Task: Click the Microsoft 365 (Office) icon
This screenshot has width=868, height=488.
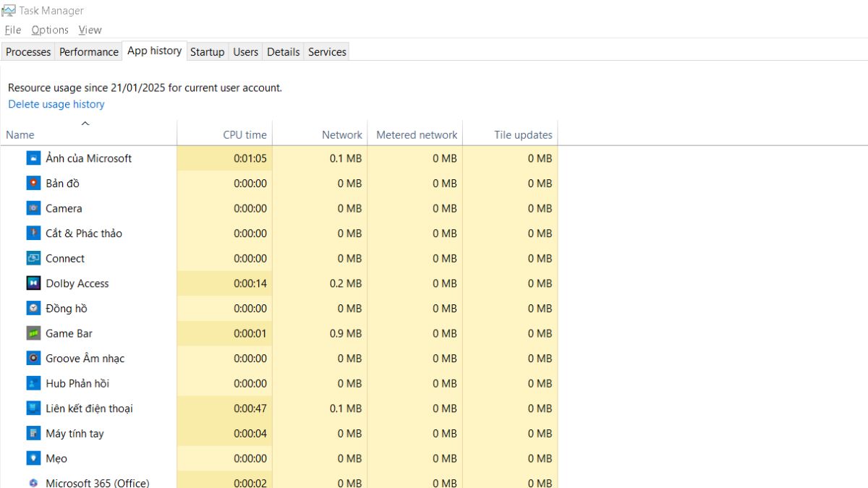Action: 33,483
